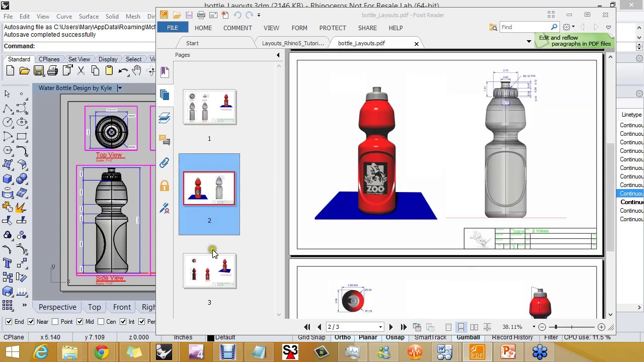Click the Default layer status bar entry
This screenshot has width=644, height=362.
[x=225, y=337]
